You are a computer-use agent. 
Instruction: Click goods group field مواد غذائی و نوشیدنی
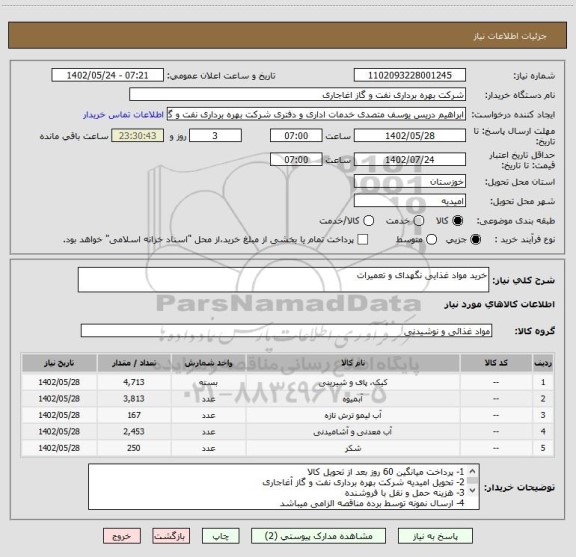[x=286, y=331]
